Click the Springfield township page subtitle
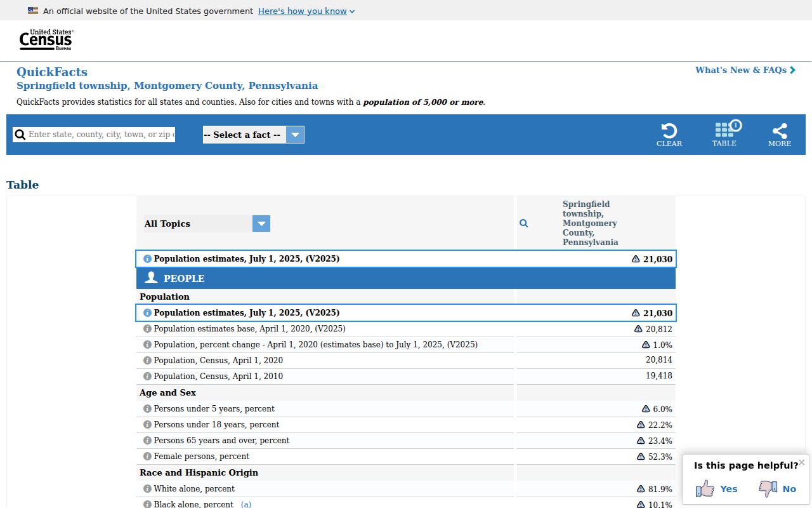The height and width of the screenshot is (508, 812). pos(167,86)
